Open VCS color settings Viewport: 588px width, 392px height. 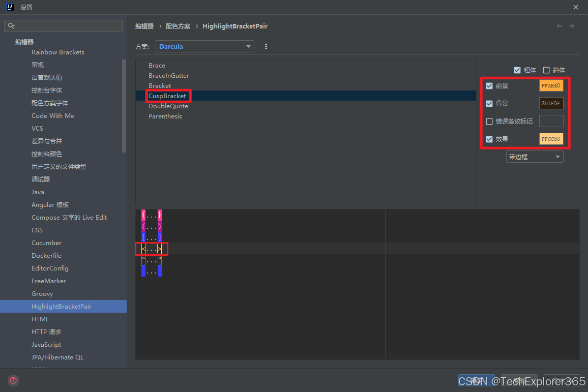pyautogui.click(x=37, y=129)
